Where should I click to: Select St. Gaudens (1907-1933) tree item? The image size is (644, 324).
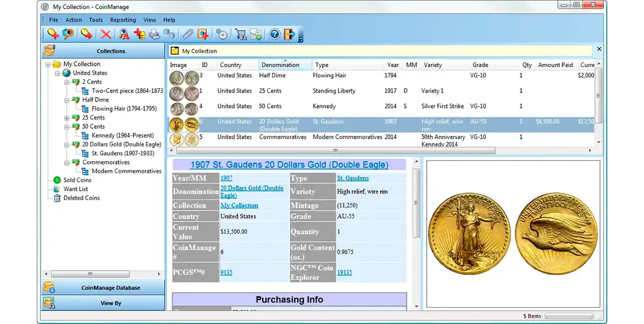[123, 153]
